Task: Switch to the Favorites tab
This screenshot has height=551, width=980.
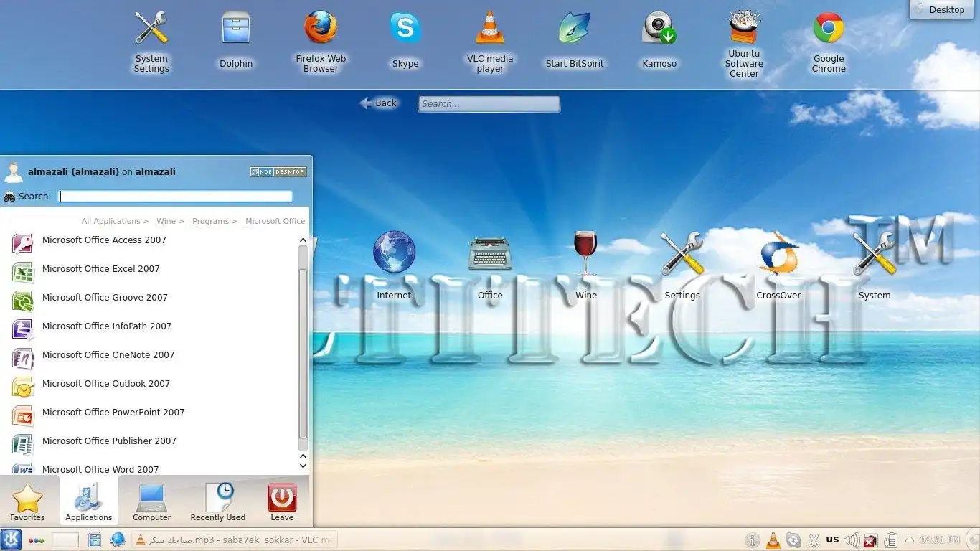Action: [x=27, y=501]
